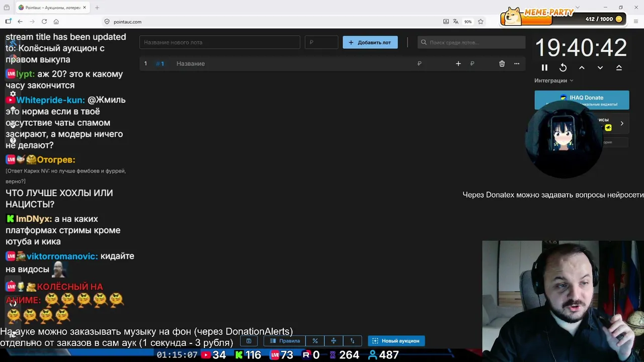Click the install app icon in address bar
Image resolution: width=644 pixels, height=362 pixels.
tap(446, 22)
